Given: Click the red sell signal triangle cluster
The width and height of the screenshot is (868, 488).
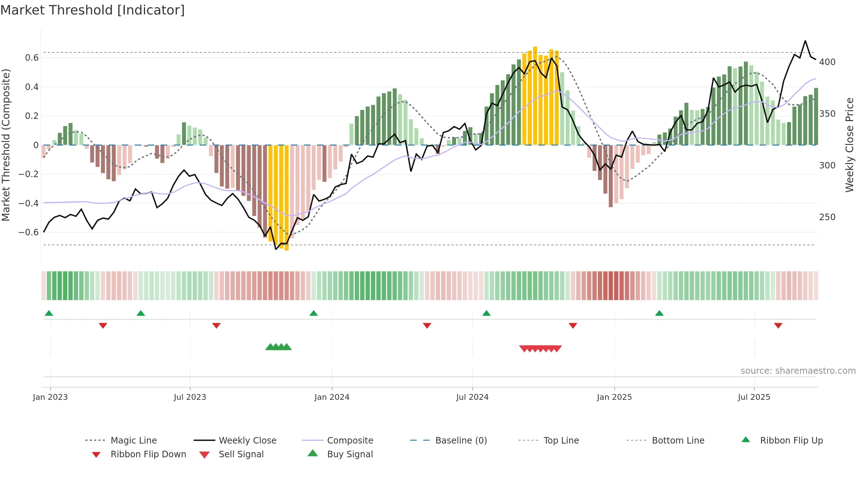Looking at the screenshot, I should click(x=540, y=348).
